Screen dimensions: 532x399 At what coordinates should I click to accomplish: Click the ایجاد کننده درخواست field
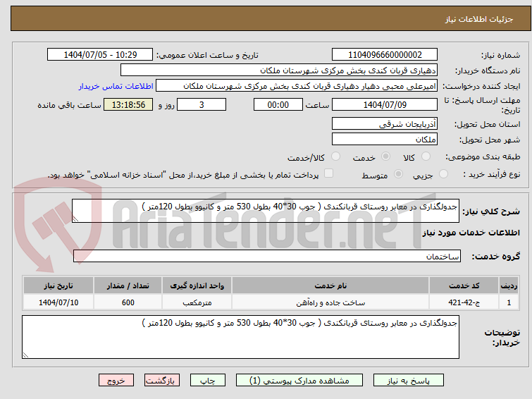coord(297,86)
